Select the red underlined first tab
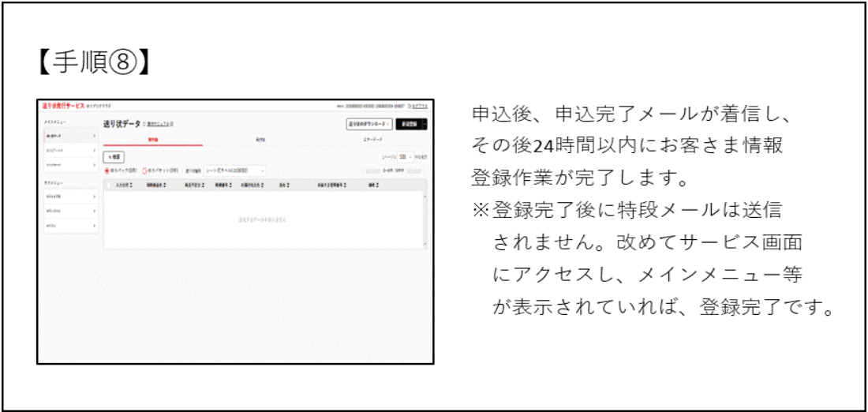Viewport: 868px width, 412px height. pyautogui.click(x=153, y=140)
